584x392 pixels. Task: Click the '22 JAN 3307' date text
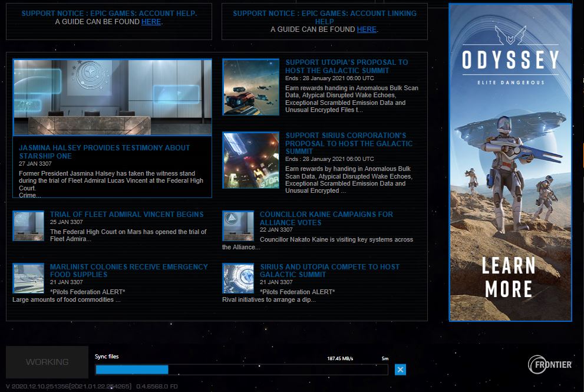[x=276, y=230]
